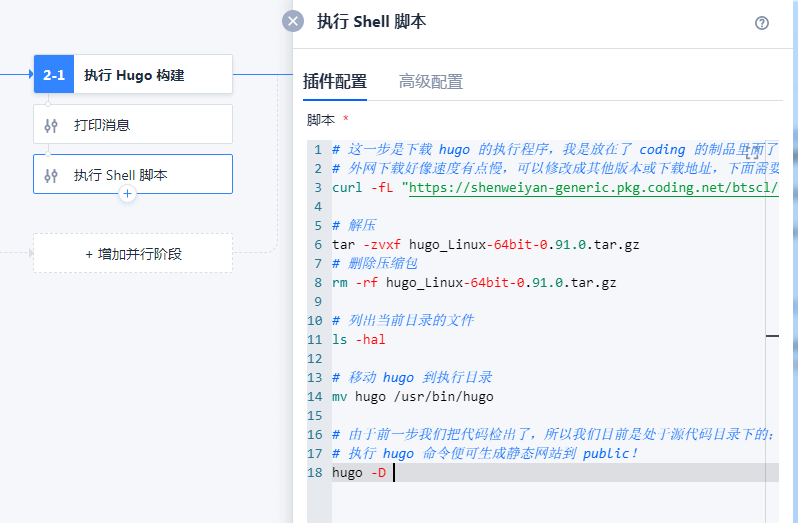Select the blue 2-1 stage number badge
Screen dimensions: 798x523
coord(54,74)
